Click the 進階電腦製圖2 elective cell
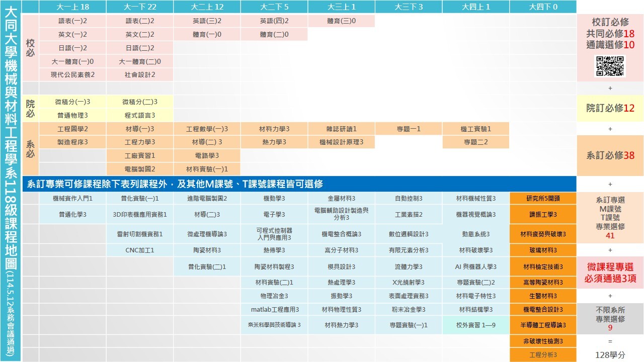The image size is (644, 362). click(207, 198)
